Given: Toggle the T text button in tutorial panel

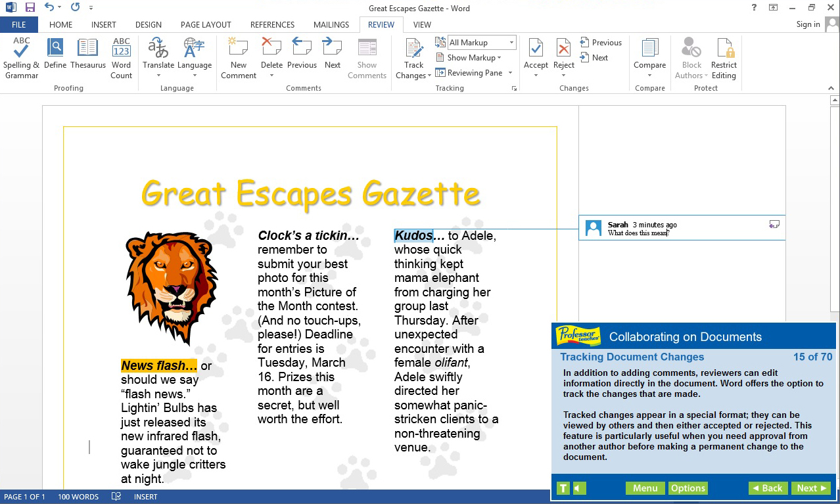Looking at the screenshot, I should click(x=563, y=488).
